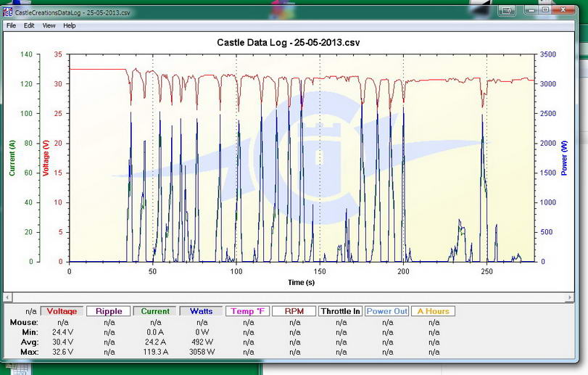Click the 'Max:' row label
Viewport: 588px width, 375px height.
(29, 352)
